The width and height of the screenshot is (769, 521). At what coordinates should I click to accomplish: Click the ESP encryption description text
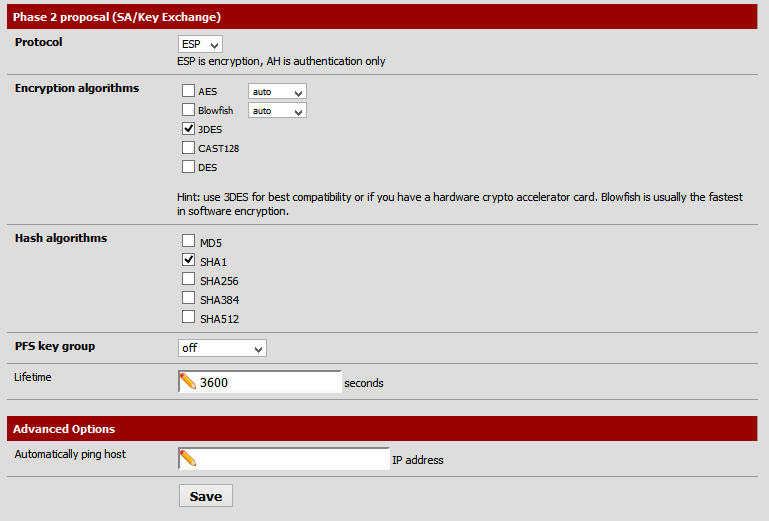(281, 61)
